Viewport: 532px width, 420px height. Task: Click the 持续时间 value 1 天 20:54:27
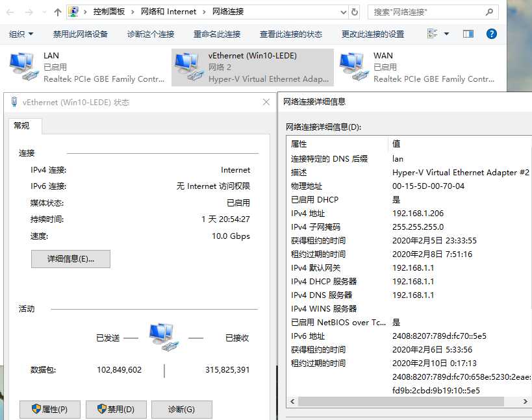[x=225, y=219]
